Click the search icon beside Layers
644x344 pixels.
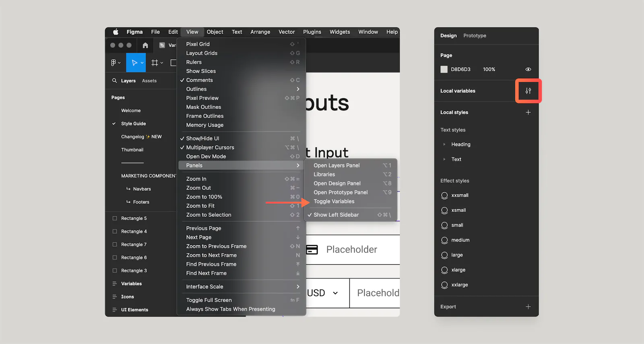[x=115, y=80]
